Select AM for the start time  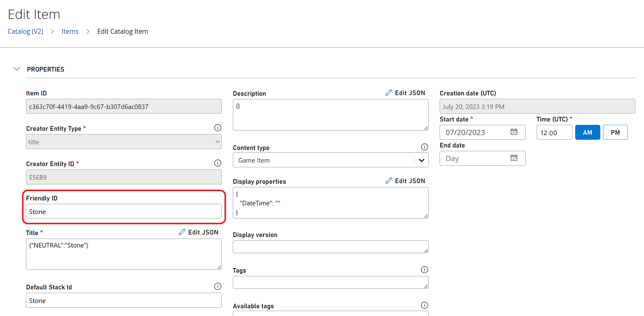pyautogui.click(x=587, y=133)
